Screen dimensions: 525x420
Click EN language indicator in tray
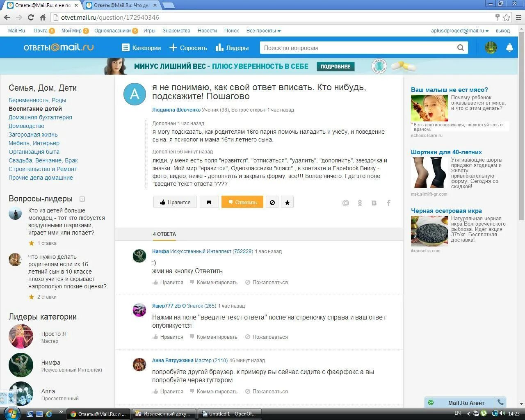tap(458, 413)
